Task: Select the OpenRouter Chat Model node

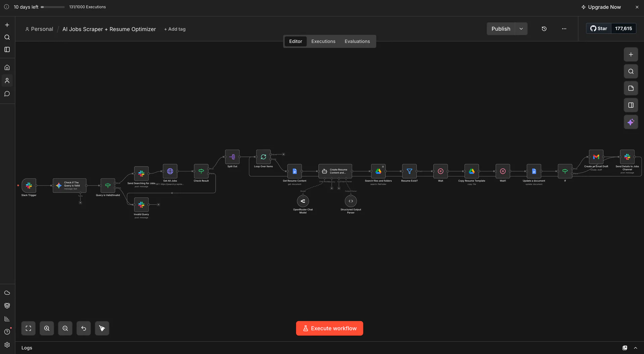Action: click(303, 201)
